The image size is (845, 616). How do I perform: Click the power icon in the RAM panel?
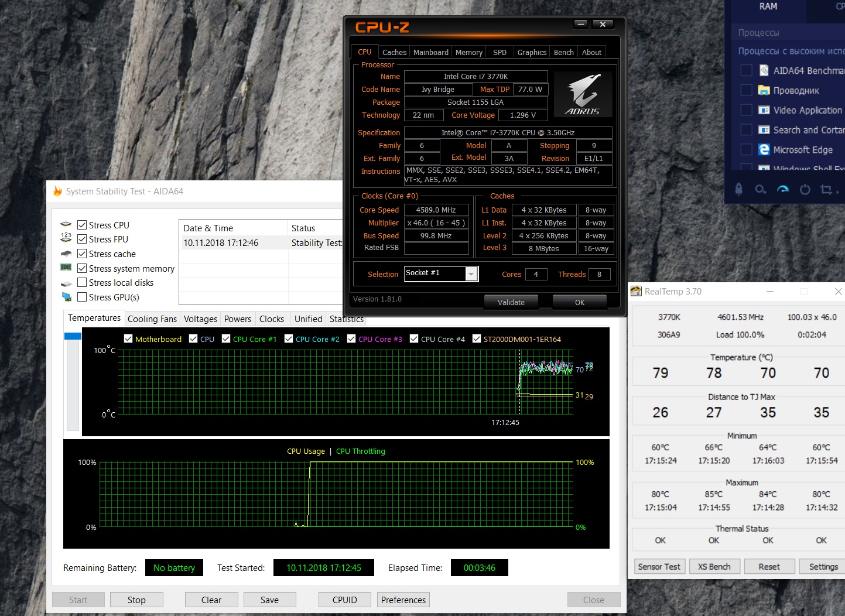[805, 189]
